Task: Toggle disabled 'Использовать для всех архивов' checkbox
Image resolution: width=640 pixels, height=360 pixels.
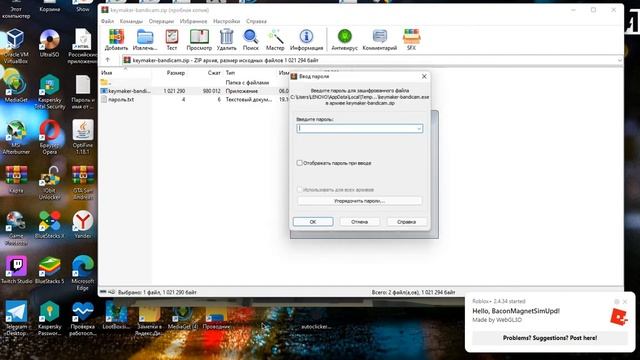Action: click(x=300, y=190)
